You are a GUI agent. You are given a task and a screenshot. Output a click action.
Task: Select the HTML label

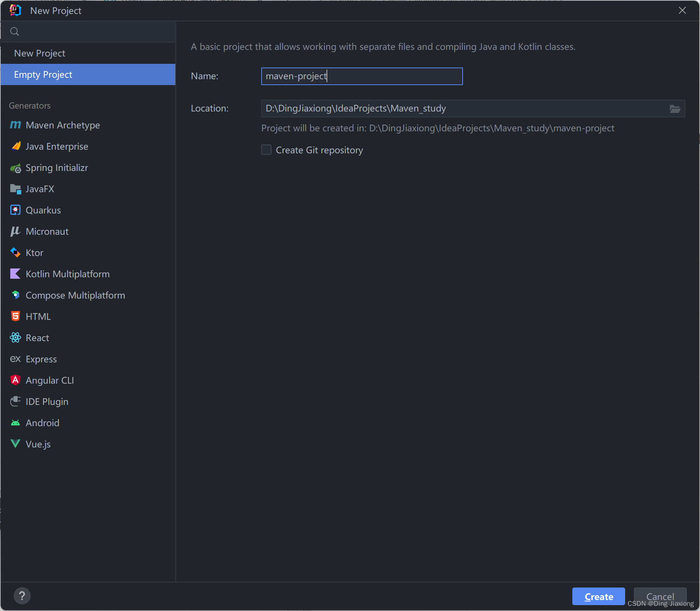(x=38, y=317)
